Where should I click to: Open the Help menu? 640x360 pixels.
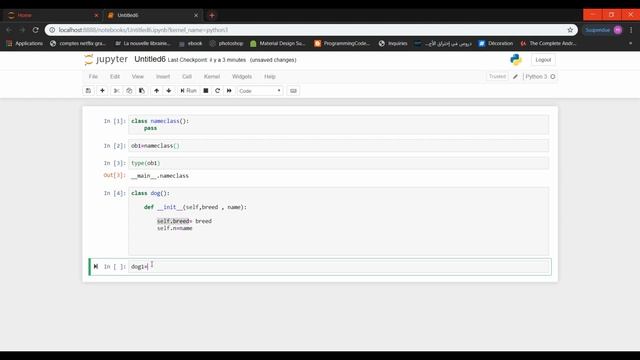270,76
